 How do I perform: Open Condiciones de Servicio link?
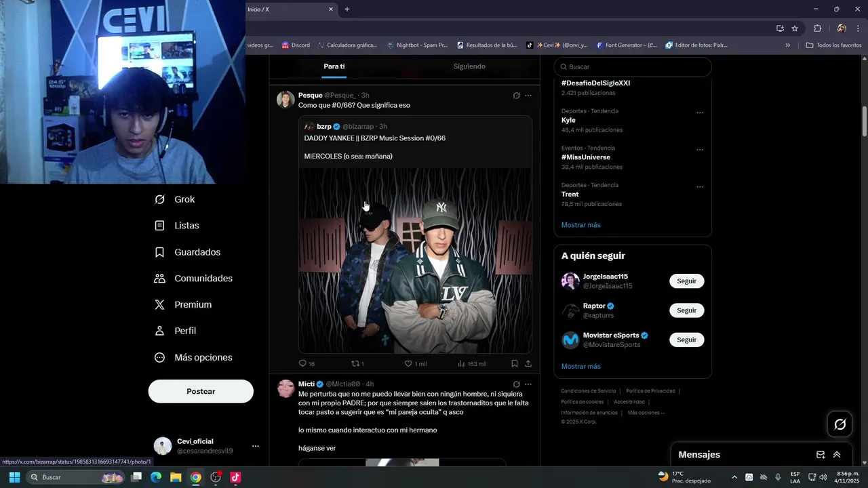click(x=588, y=391)
